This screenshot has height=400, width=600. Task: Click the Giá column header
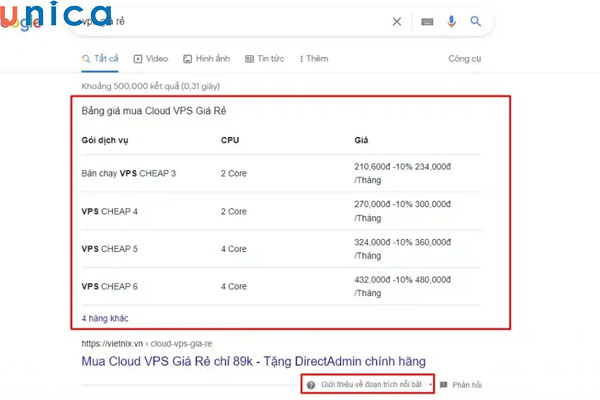[x=361, y=140]
